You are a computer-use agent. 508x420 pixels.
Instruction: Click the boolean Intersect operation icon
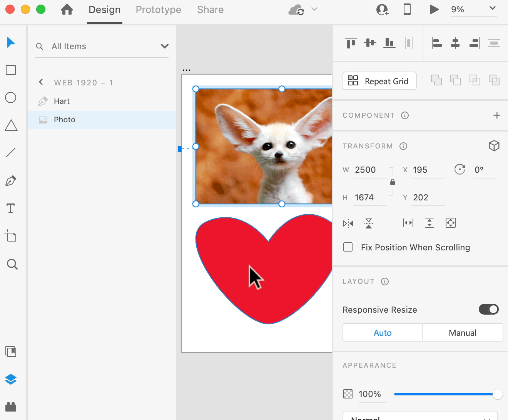(x=475, y=80)
